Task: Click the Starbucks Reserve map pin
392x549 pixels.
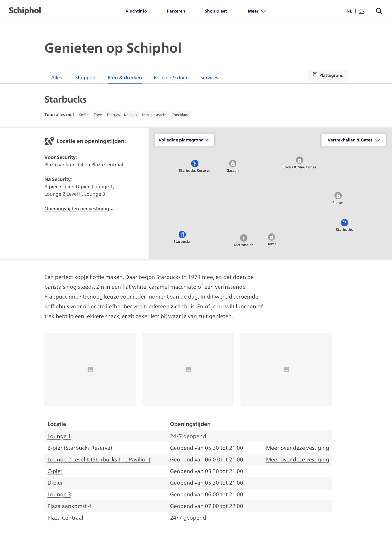Action: pyautogui.click(x=195, y=163)
